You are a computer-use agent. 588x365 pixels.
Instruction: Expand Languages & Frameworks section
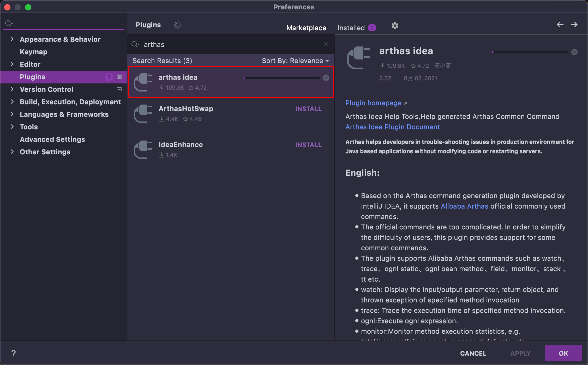point(12,114)
